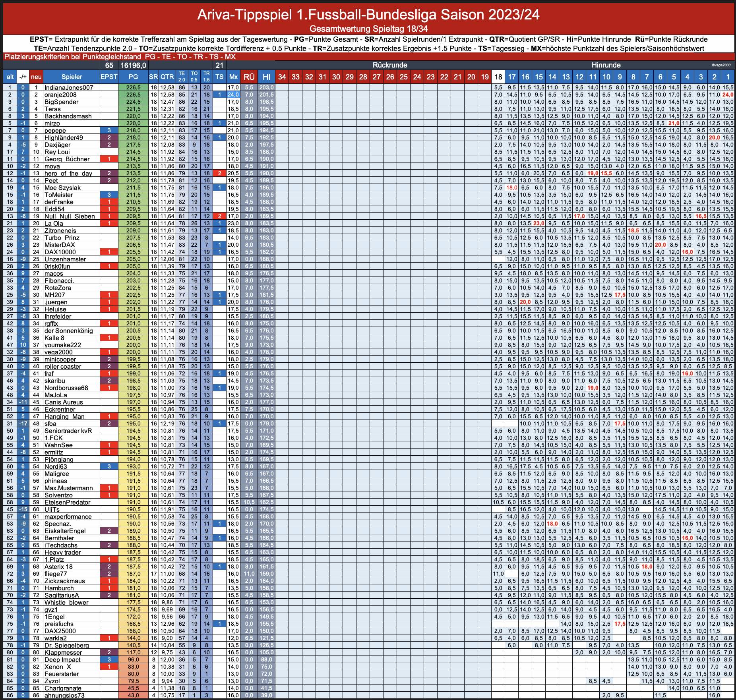Viewport: 736px width, 700px height.
Task: Select the Spieler column header
Action: 72,77
